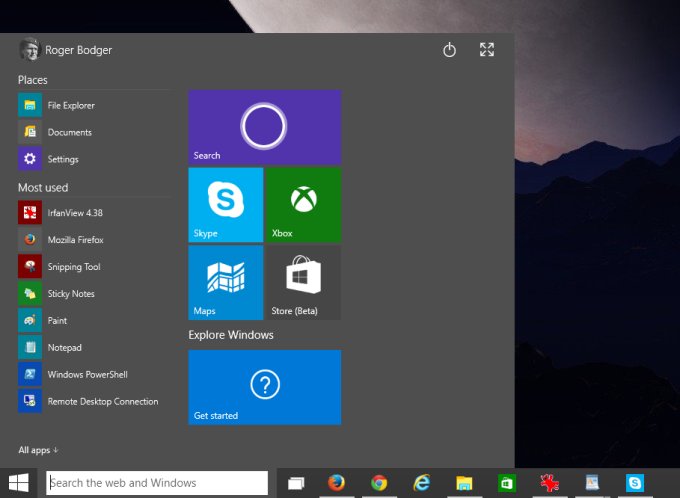This screenshot has height=498, width=680.
Task: Click the Power button in Start menu
Action: (x=449, y=50)
